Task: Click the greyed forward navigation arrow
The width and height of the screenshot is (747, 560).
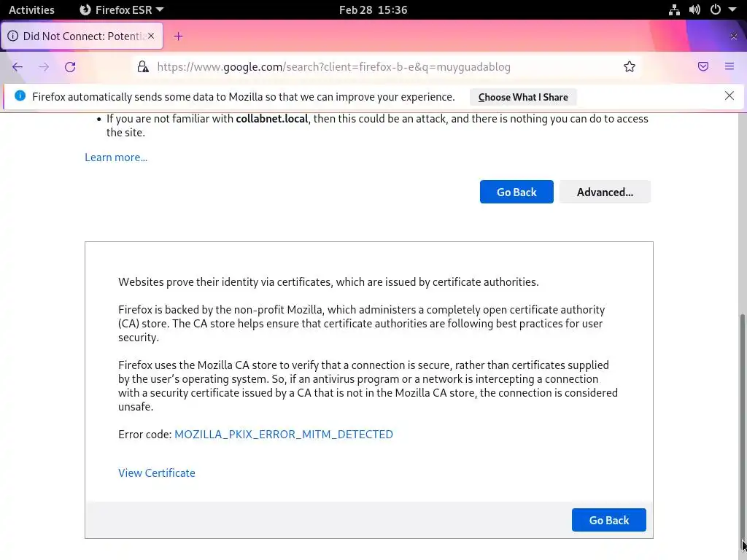Action: click(x=44, y=66)
